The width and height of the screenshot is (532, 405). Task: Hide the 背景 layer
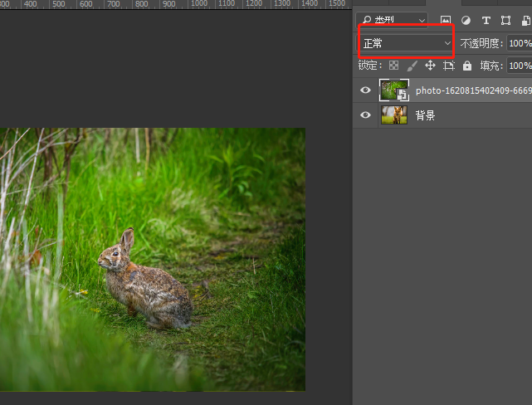pyautogui.click(x=365, y=115)
